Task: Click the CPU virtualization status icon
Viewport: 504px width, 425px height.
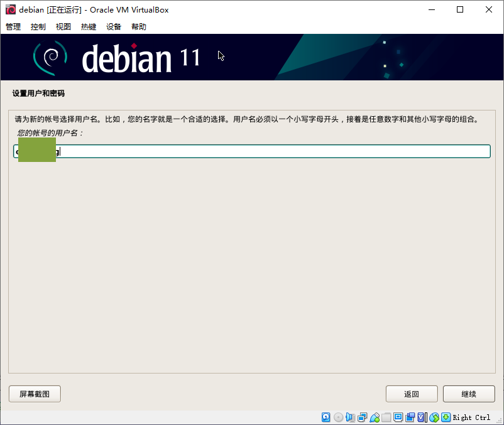Action: coord(422,417)
